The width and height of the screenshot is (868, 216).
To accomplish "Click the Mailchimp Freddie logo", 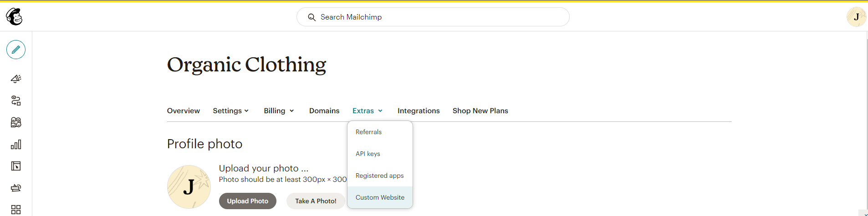I will [x=14, y=17].
